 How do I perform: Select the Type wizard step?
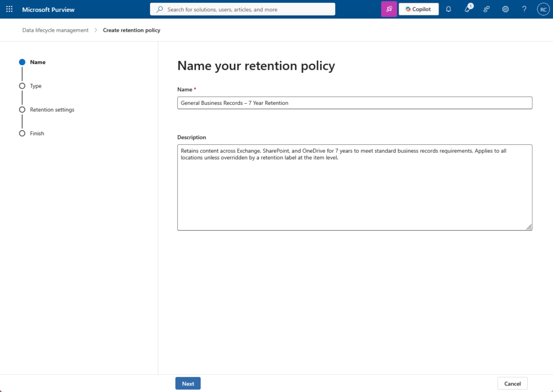coord(30,86)
